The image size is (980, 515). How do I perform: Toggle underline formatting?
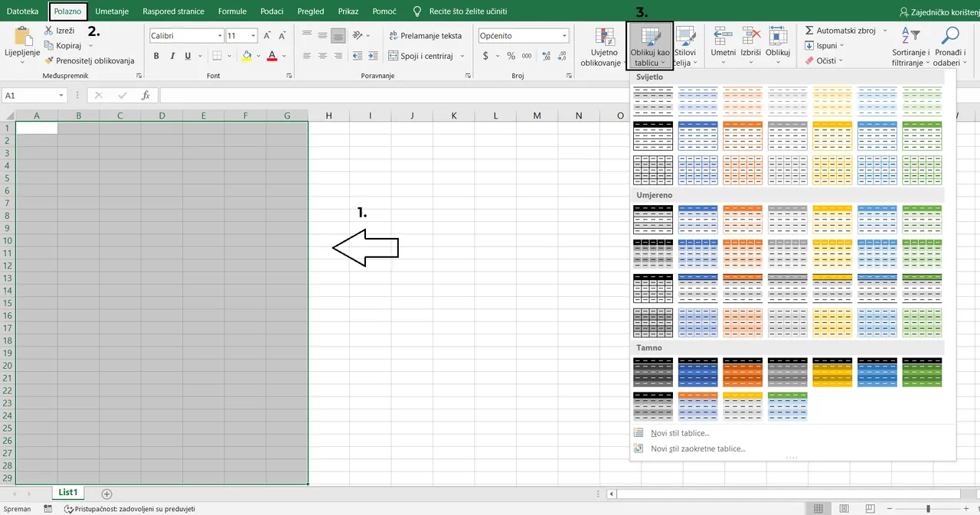pos(187,56)
